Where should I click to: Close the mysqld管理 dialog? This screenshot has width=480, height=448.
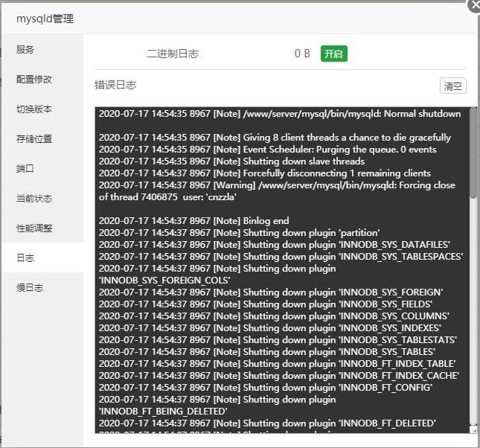[x=474, y=4]
